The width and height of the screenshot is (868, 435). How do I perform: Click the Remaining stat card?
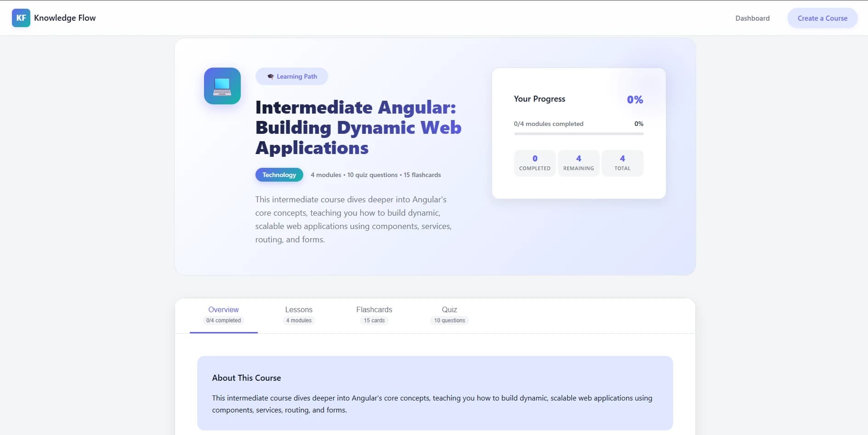579,163
